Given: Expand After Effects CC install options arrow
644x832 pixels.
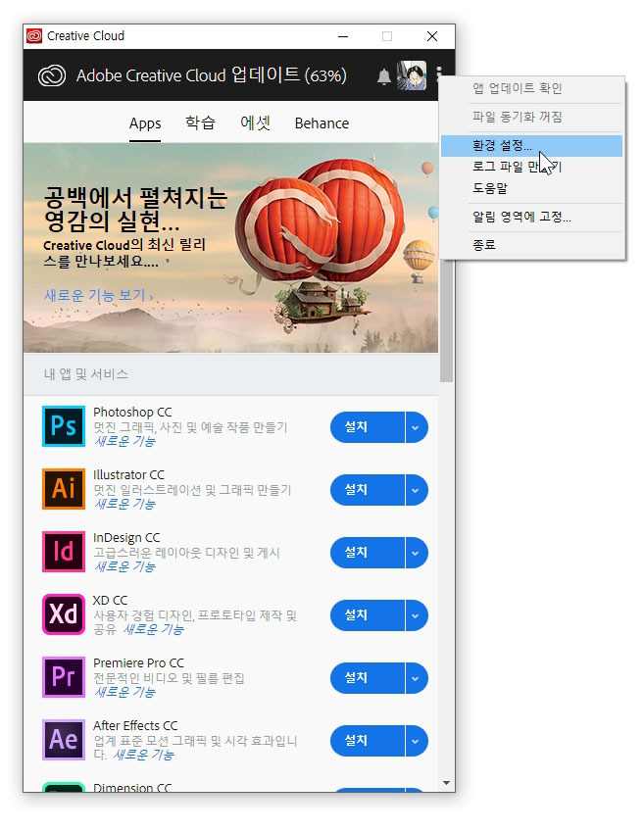Looking at the screenshot, I should (x=417, y=740).
